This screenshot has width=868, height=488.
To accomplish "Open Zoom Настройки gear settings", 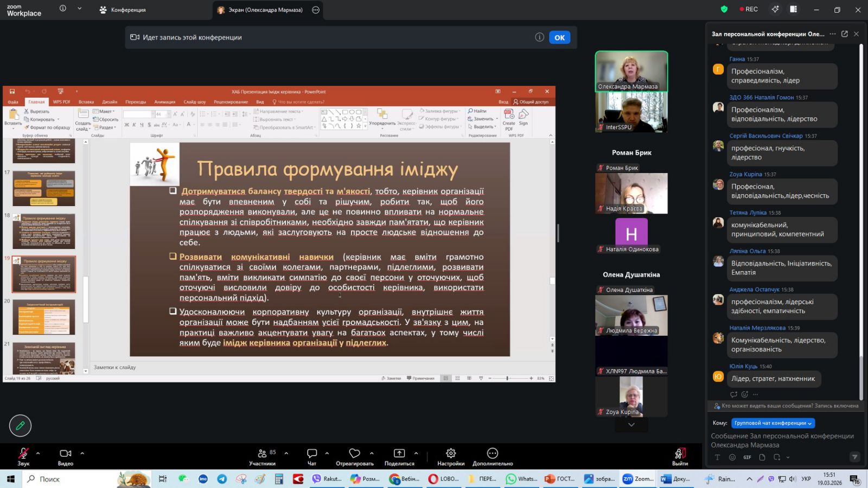I will (x=451, y=453).
